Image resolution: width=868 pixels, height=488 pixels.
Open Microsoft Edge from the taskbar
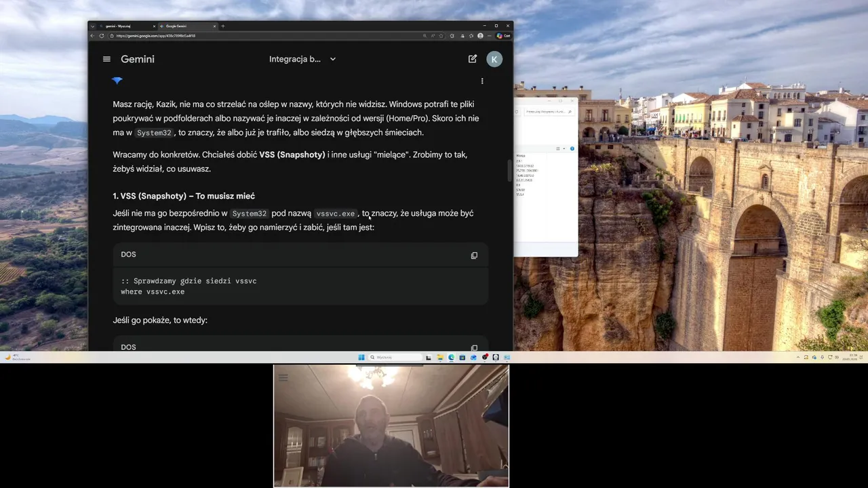(x=451, y=357)
